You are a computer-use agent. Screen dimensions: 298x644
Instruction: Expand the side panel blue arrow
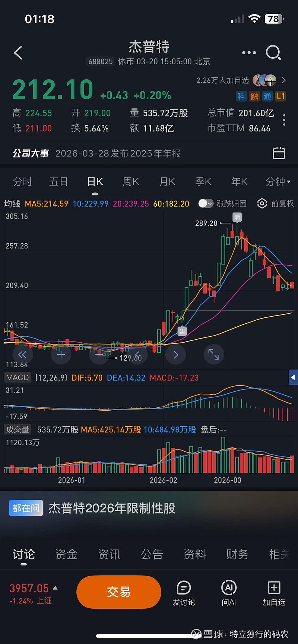click(x=293, y=377)
